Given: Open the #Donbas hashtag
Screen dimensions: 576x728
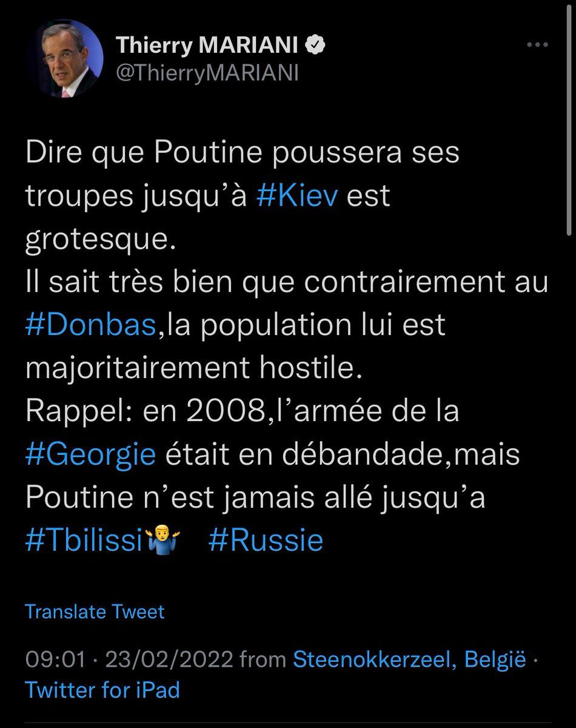Looking at the screenshot, I should tap(90, 326).
